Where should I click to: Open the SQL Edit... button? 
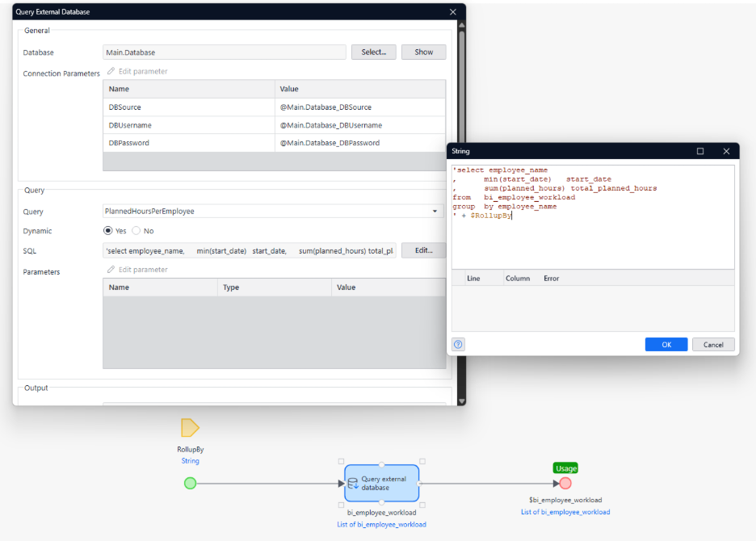[x=423, y=250]
